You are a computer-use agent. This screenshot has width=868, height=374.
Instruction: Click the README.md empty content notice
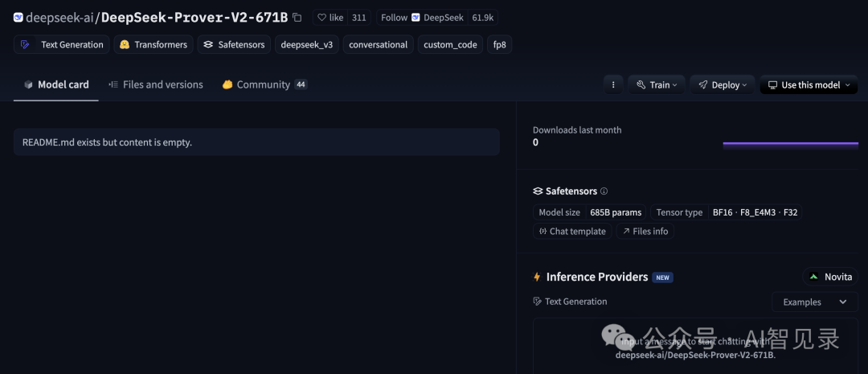point(256,142)
